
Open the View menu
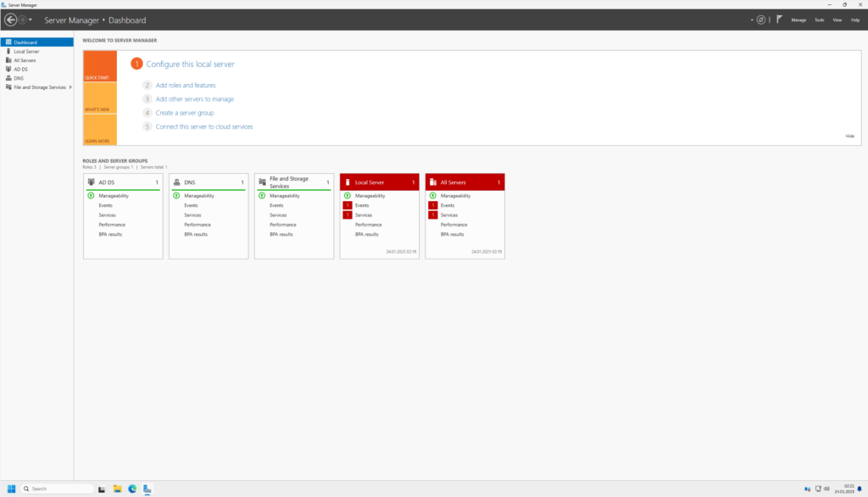837,20
